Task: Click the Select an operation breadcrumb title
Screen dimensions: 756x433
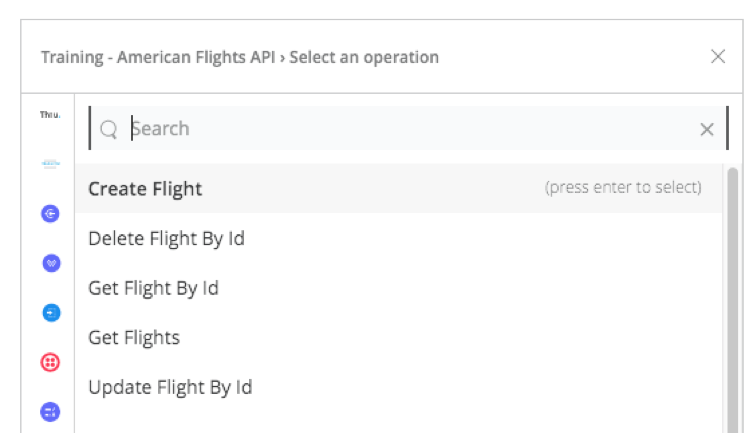Action: pos(364,57)
